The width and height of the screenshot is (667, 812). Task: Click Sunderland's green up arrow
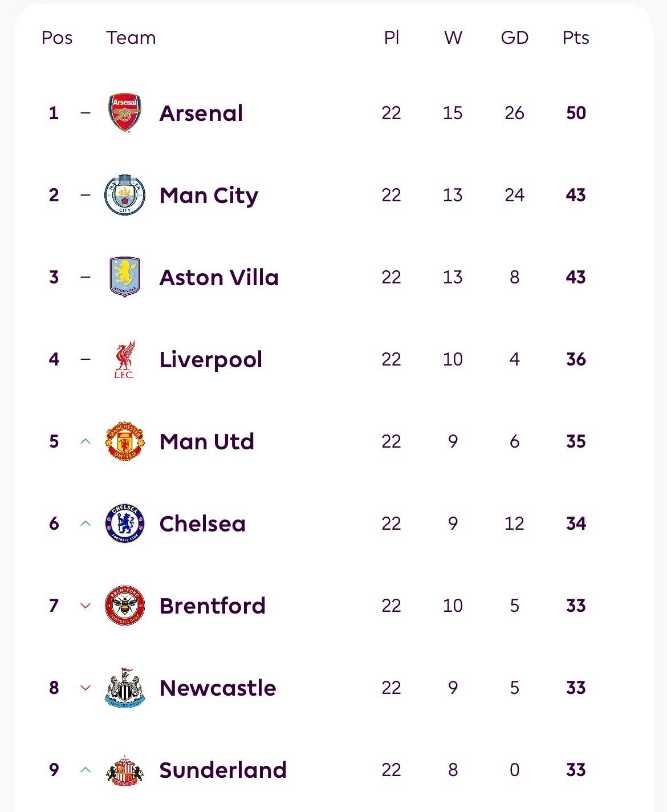click(x=86, y=770)
